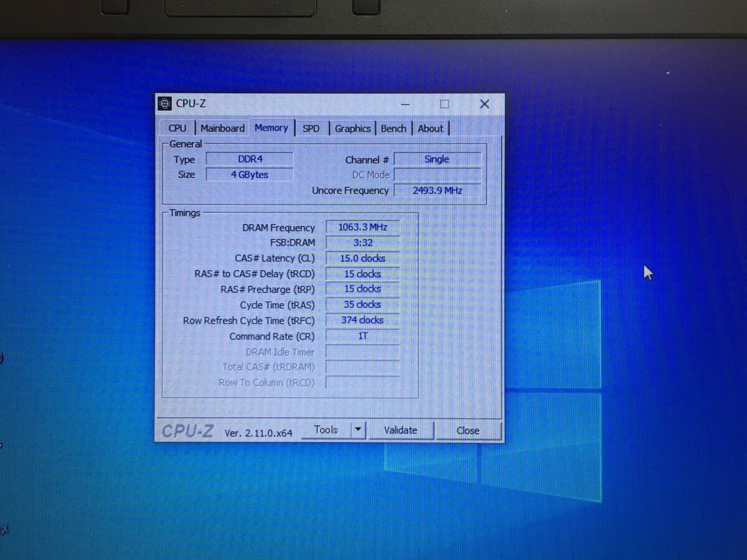Click the empty Total CAS# (tRDRAM) field
The image size is (747, 560).
tap(362, 367)
